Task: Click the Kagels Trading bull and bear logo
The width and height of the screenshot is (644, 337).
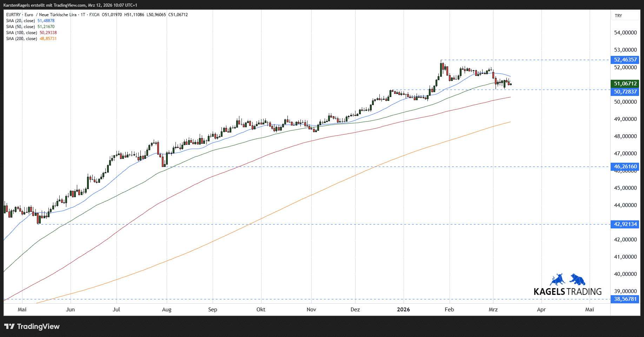Action: coord(567,279)
